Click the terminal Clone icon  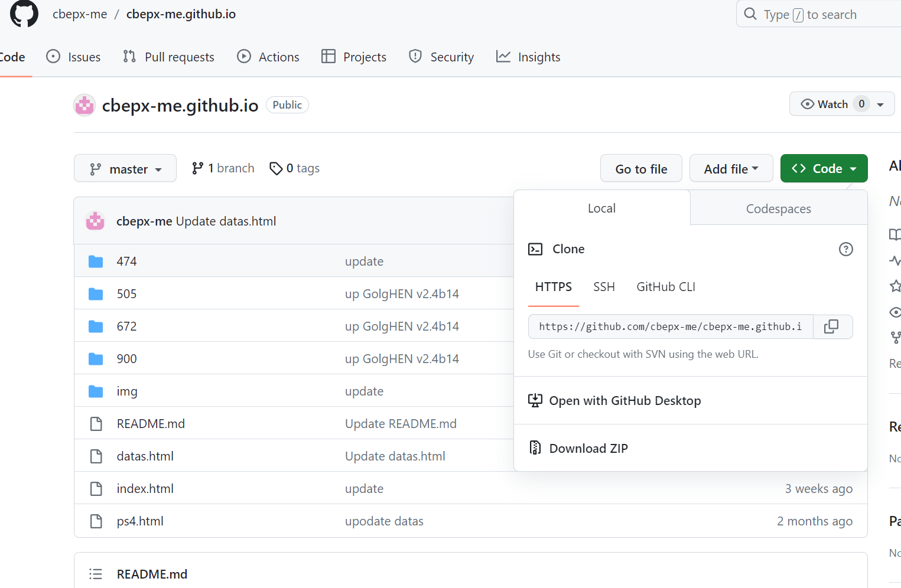(535, 249)
